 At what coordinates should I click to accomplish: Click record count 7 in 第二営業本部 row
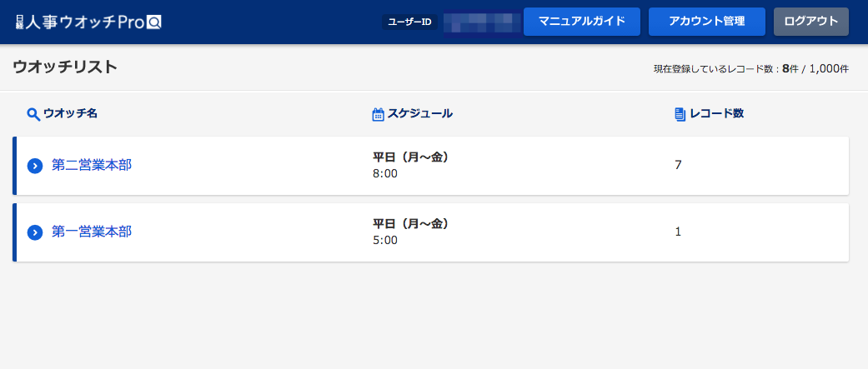tap(678, 165)
